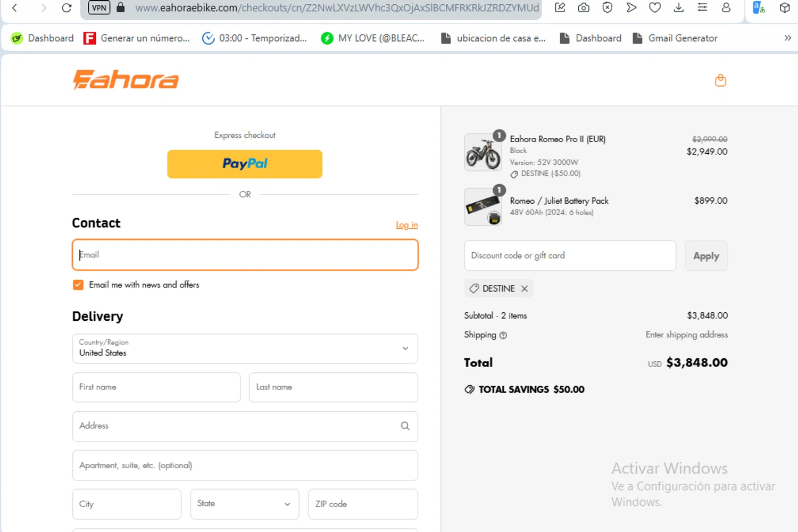Reload the page with the refresh icon
The image size is (798, 532).
tap(66, 8)
